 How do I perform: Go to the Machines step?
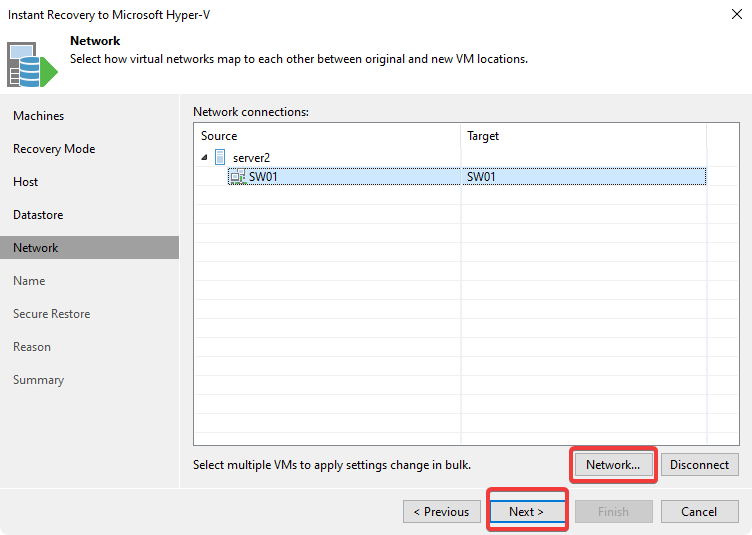pyautogui.click(x=39, y=116)
